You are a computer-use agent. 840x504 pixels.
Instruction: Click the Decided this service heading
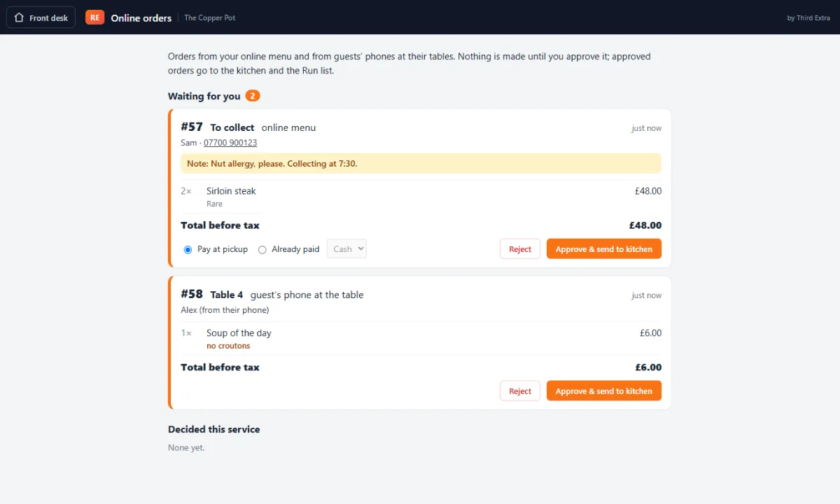(213, 429)
